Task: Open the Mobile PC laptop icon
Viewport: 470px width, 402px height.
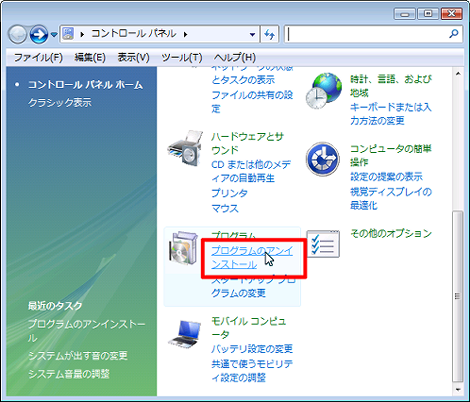Action: [185, 334]
